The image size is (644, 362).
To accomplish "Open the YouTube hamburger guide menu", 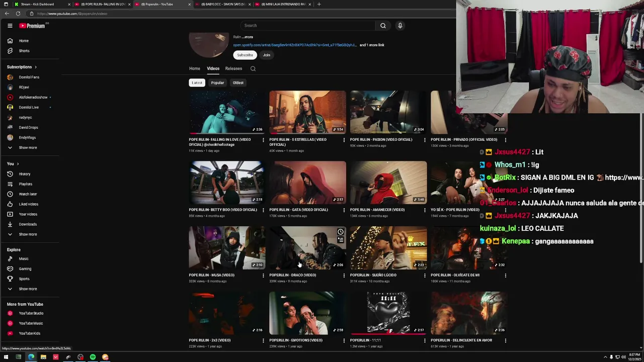I will (10, 26).
